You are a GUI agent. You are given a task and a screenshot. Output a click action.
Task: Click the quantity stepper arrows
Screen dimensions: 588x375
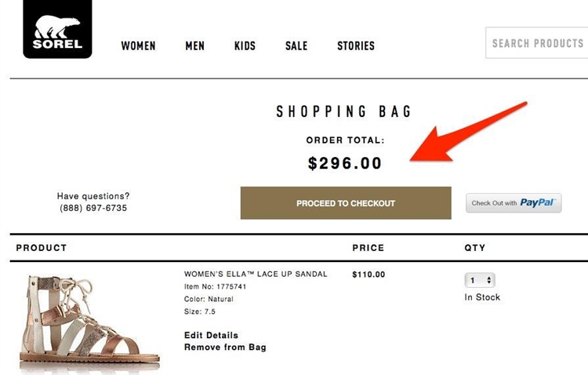tap(489, 280)
